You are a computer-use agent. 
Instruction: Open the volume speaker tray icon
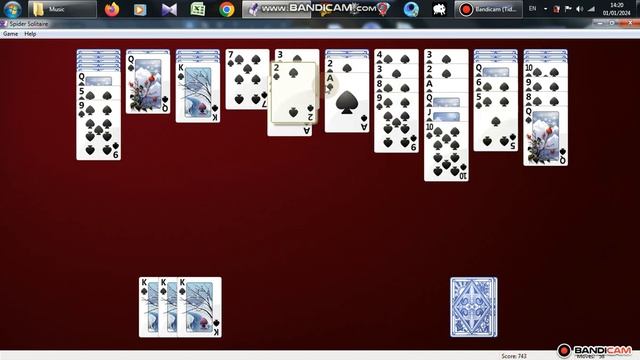[x=580, y=9]
